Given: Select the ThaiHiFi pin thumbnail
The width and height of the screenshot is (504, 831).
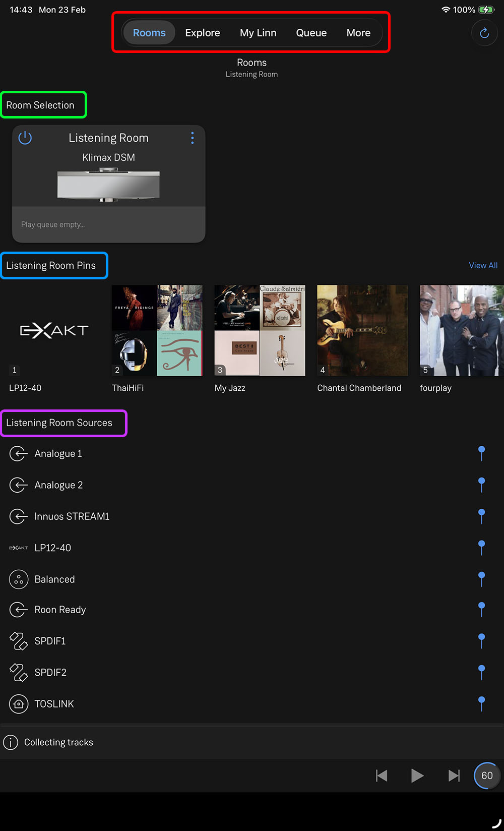Looking at the screenshot, I should 157,330.
